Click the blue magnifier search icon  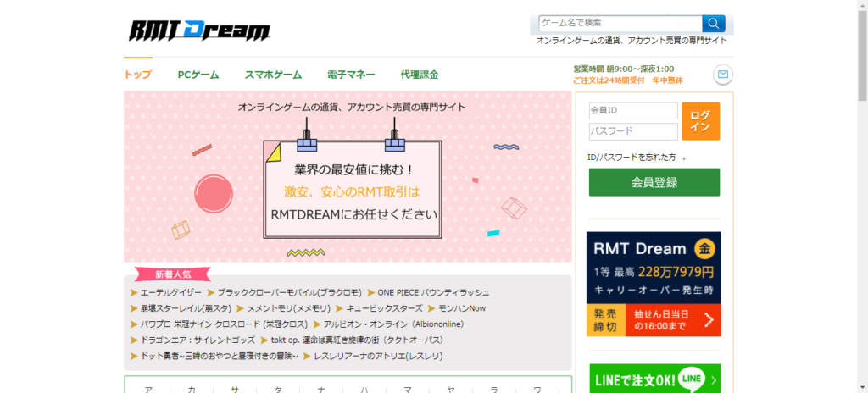714,23
